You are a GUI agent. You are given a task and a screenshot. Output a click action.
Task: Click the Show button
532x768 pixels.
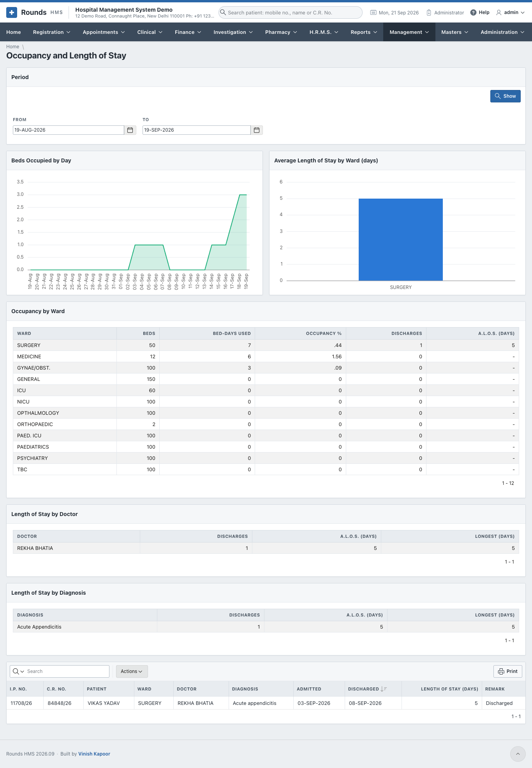(505, 96)
